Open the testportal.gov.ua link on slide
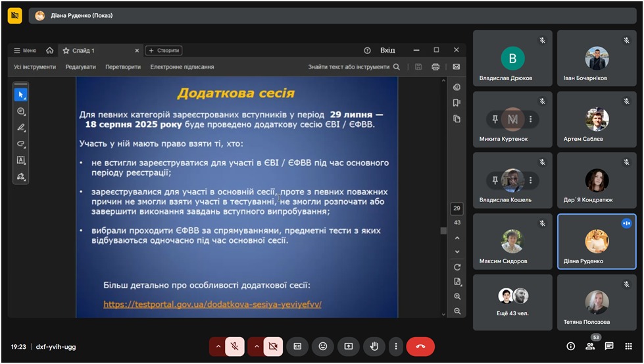Screen dimensions: 644x364 coord(212,305)
